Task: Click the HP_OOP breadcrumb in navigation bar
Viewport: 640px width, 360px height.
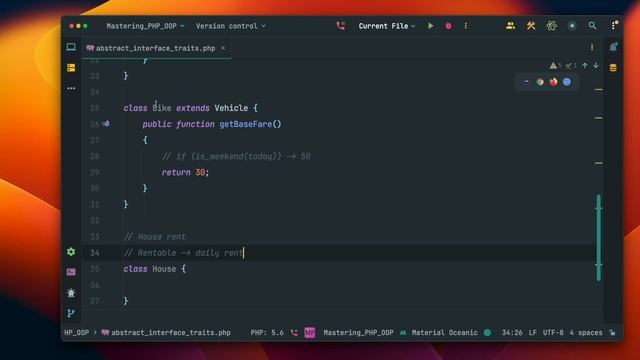Action: pyautogui.click(x=76, y=333)
